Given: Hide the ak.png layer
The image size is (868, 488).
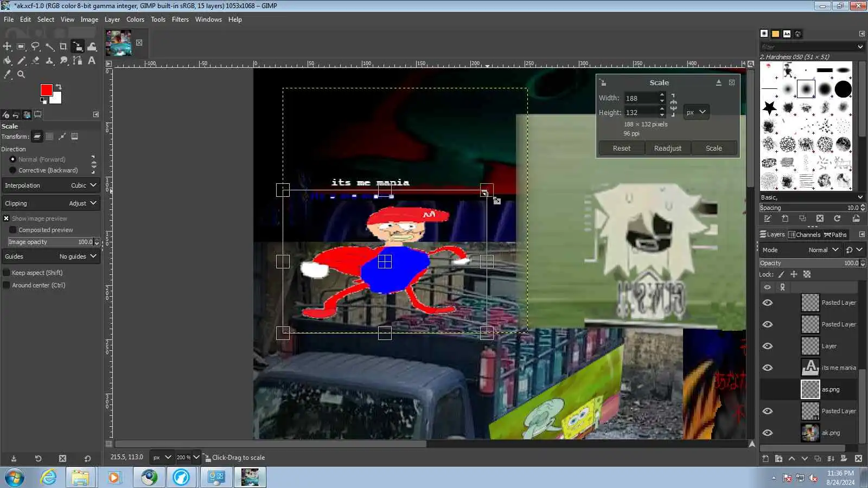Looking at the screenshot, I should [767, 433].
